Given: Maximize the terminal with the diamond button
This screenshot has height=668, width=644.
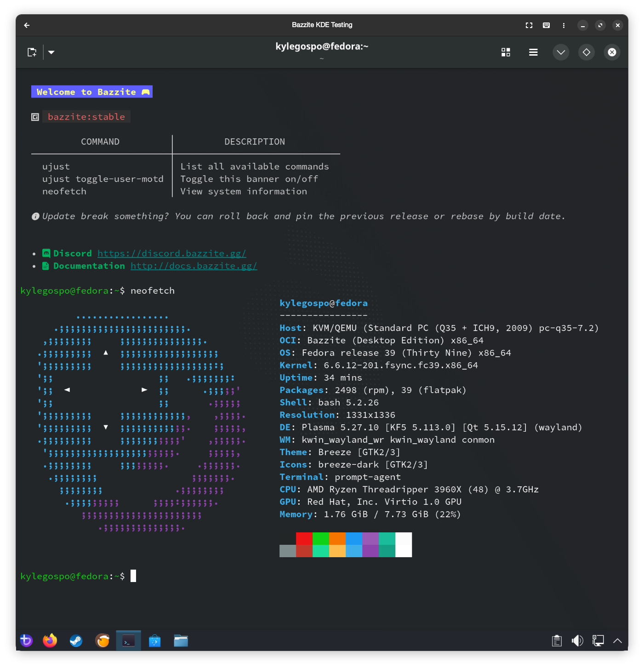Looking at the screenshot, I should [587, 52].
